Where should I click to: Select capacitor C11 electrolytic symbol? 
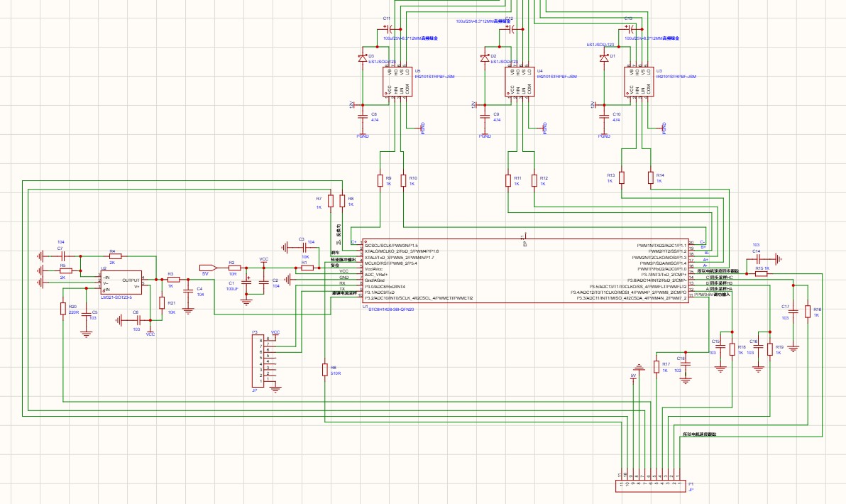pyautogui.click(x=391, y=29)
